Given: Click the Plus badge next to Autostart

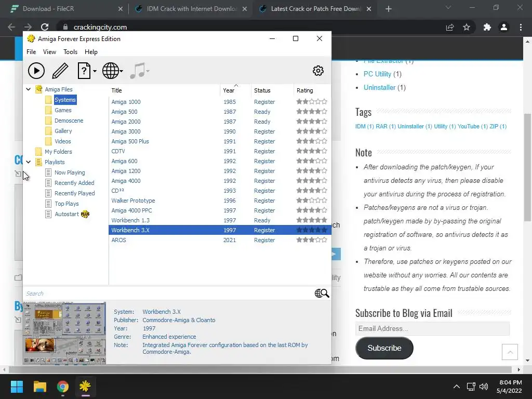Looking at the screenshot, I should pos(85,214).
